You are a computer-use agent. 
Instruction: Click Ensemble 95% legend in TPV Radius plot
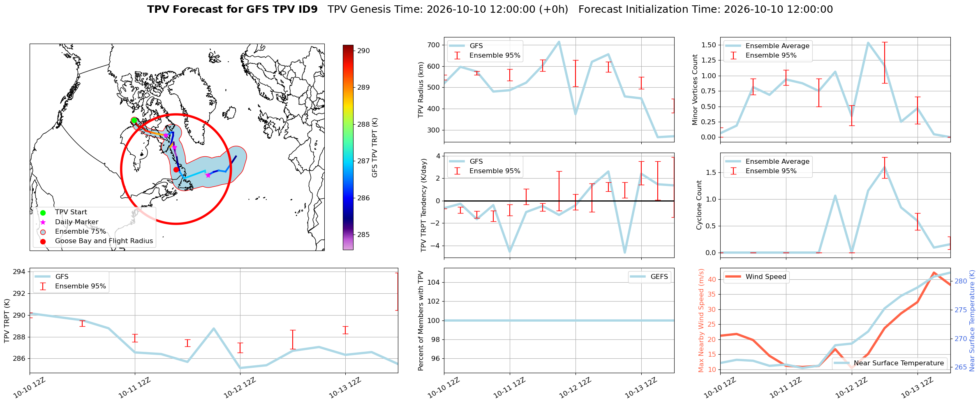pos(485,56)
